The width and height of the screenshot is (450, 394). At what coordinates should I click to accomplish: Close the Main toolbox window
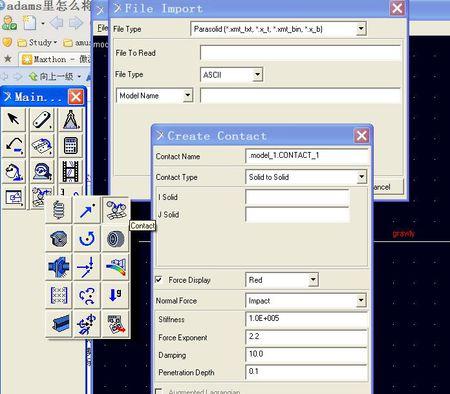click(x=76, y=97)
